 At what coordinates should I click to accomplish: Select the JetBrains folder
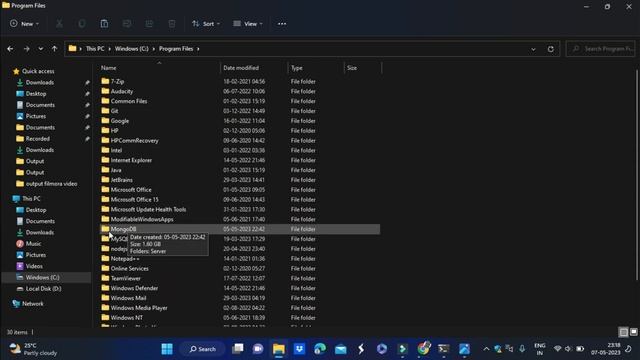tap(121, 180)
